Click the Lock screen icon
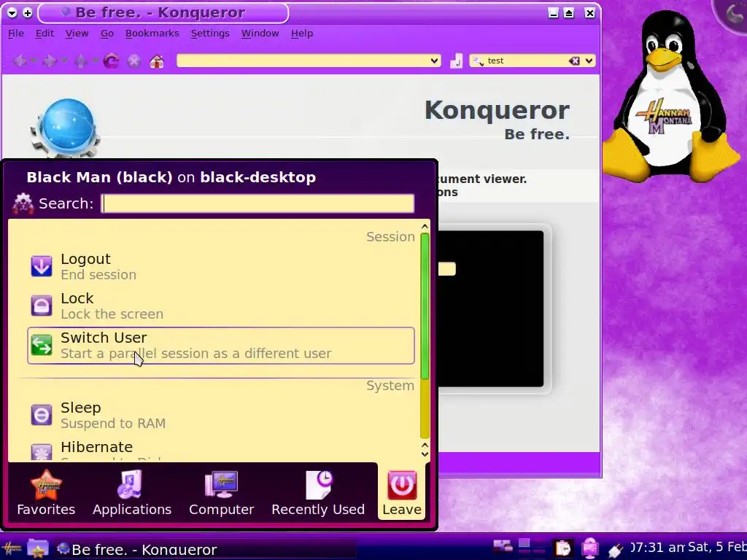747x560 pixels. click(42, 306)
